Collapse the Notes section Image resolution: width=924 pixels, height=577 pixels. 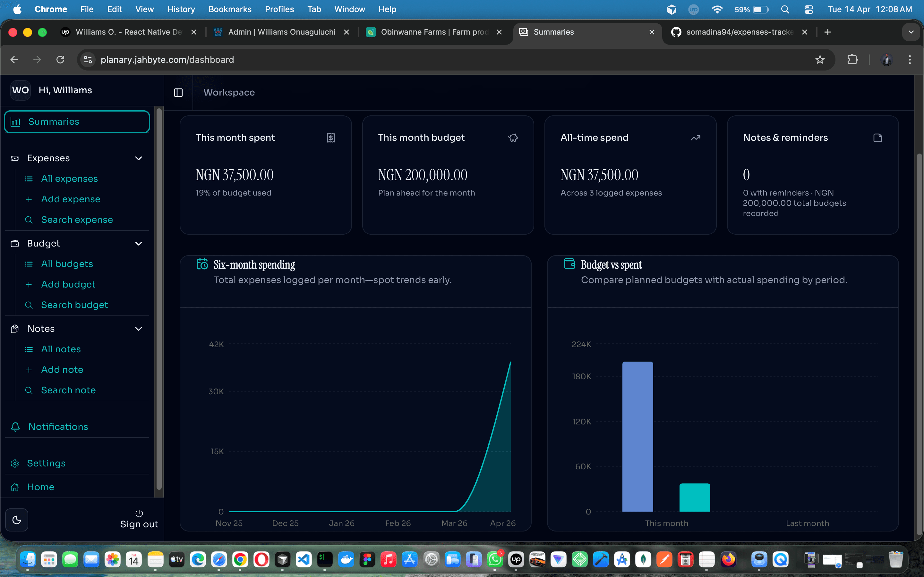138,329
